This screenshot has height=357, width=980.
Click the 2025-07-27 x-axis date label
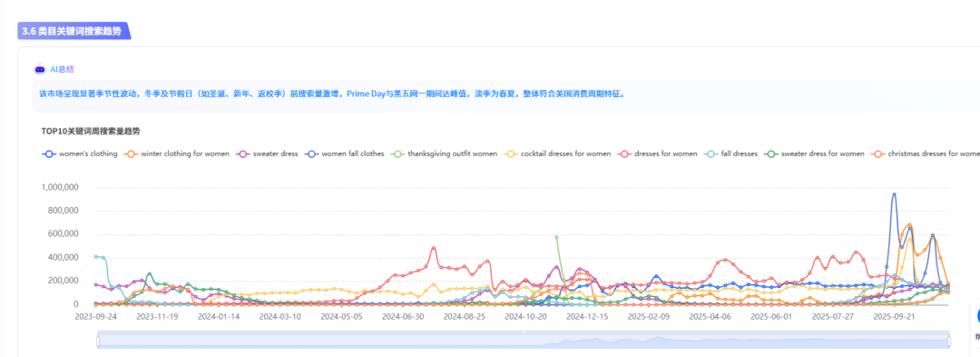click(832, 316)
